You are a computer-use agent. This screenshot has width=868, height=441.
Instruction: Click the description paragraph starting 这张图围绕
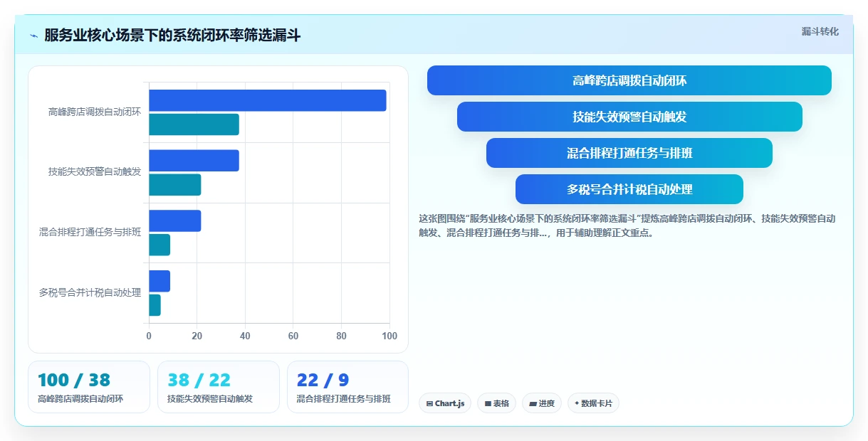627,225
